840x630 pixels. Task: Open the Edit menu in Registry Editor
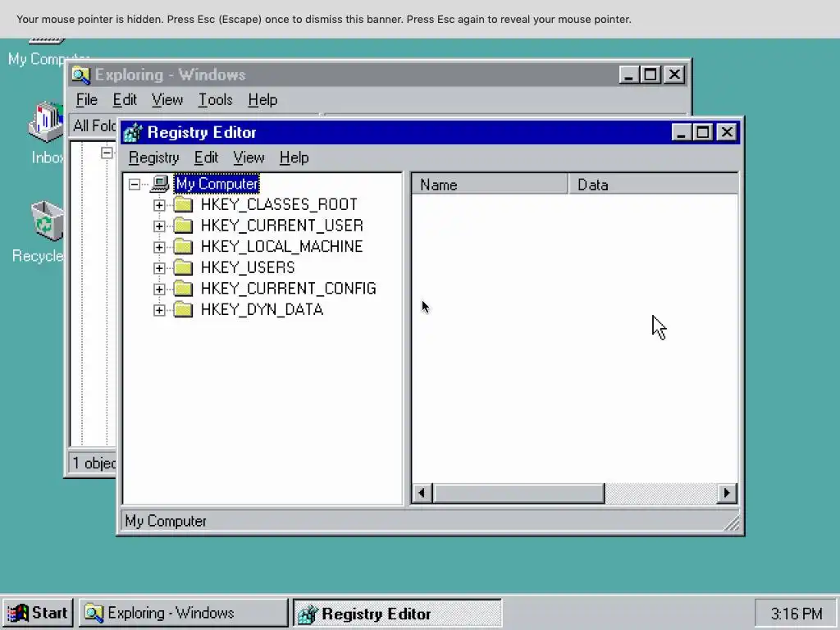206,158
